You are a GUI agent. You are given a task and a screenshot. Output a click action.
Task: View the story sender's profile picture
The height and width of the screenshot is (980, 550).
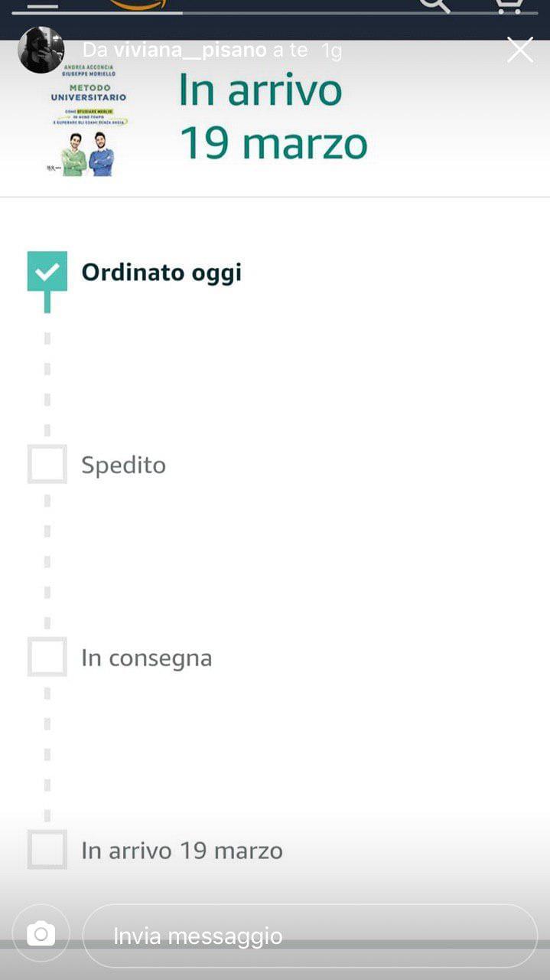click(x=41, y=50)
